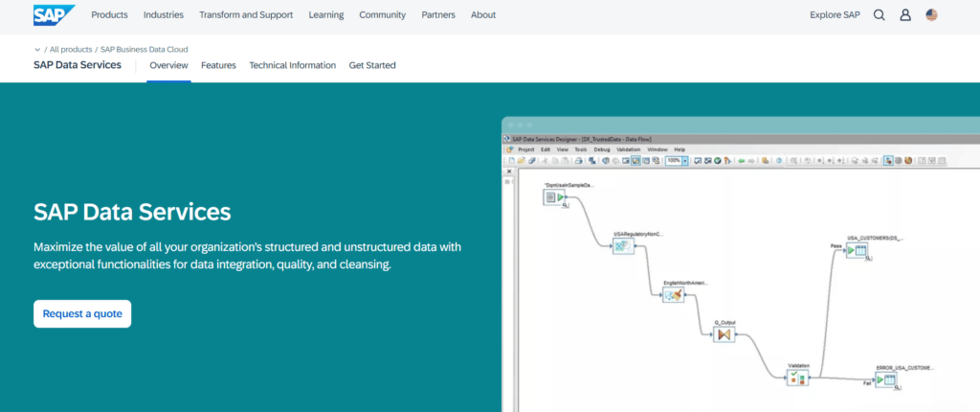Click the Open folder icon in Designer toolbar

pos(522,160)
